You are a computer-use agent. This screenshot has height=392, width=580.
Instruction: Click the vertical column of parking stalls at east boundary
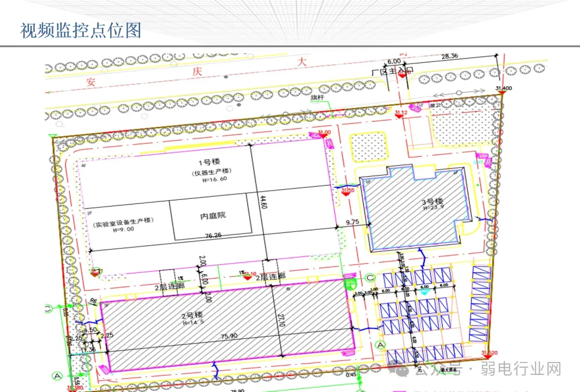coord(481,303)
